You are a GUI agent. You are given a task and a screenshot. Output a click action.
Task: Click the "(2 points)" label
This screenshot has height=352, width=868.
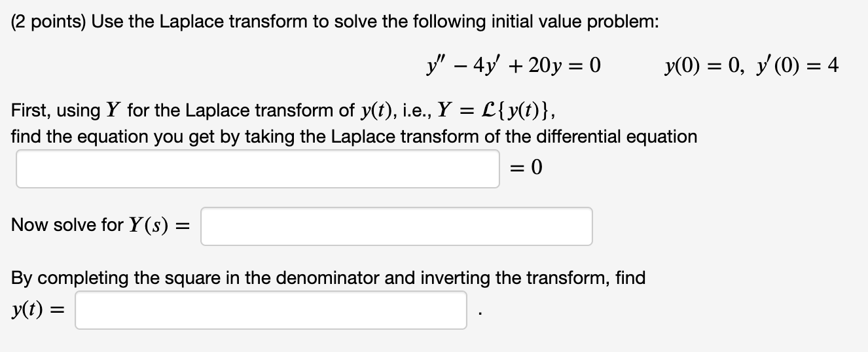click(48, 22)
